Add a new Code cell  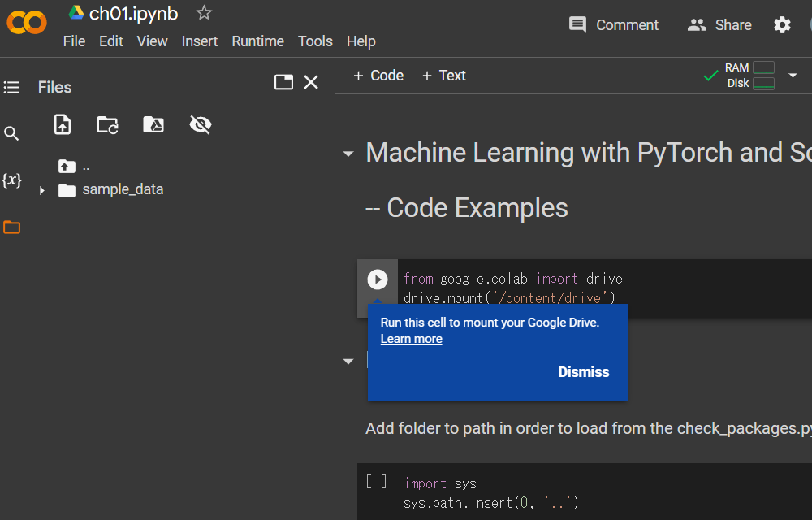(378, 75)
